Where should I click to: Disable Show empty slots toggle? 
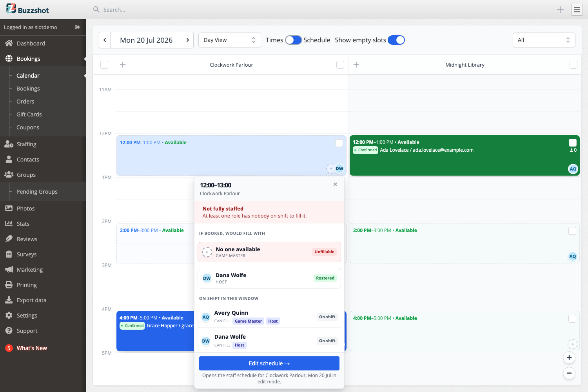tap(396, 40)
